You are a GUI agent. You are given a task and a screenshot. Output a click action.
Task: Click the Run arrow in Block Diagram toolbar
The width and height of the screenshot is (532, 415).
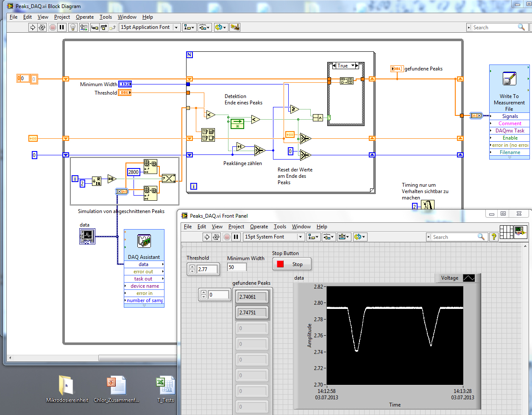tap(33, 27)
